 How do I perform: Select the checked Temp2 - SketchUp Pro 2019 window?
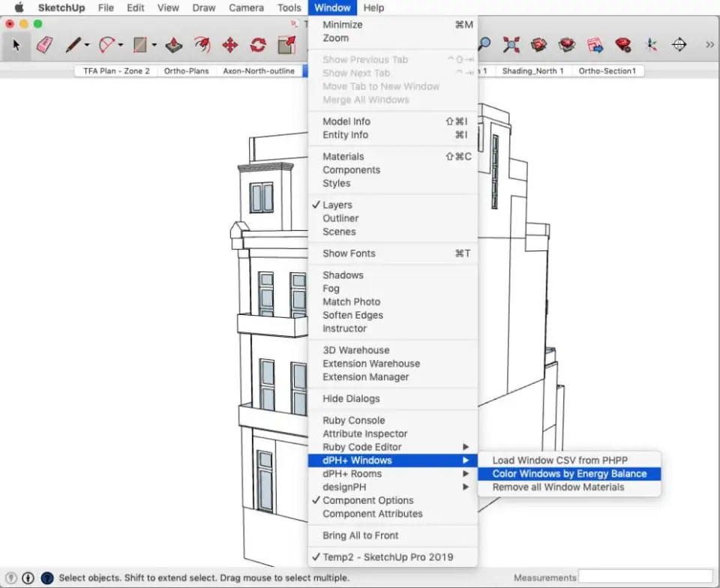[x=388, y=557]
